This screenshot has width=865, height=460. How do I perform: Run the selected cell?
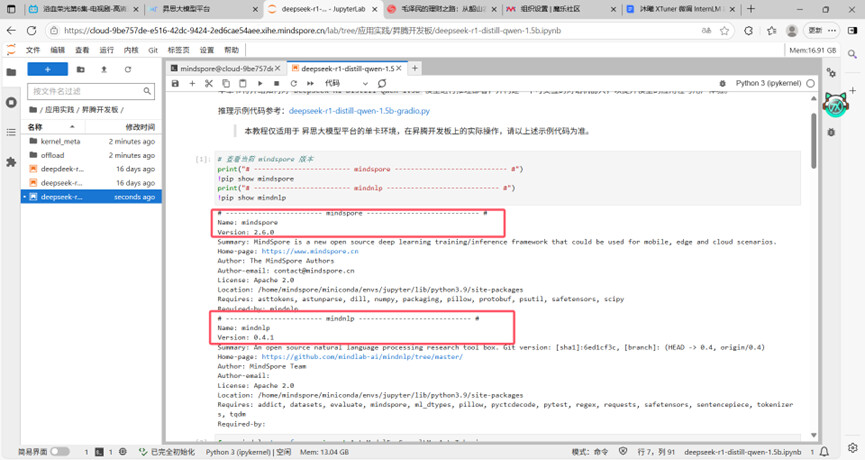pyautogui.click(x=260, y=84)
